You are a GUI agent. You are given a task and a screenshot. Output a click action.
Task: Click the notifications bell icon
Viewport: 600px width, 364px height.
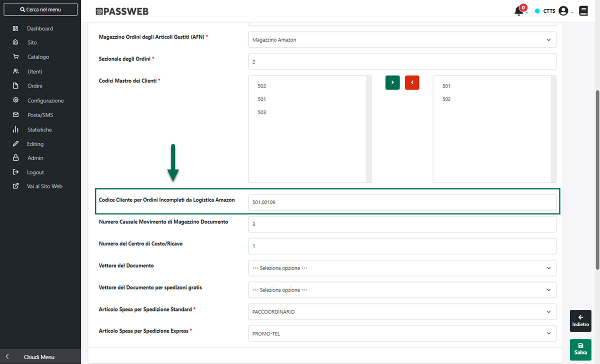click(x=518, y=11)
